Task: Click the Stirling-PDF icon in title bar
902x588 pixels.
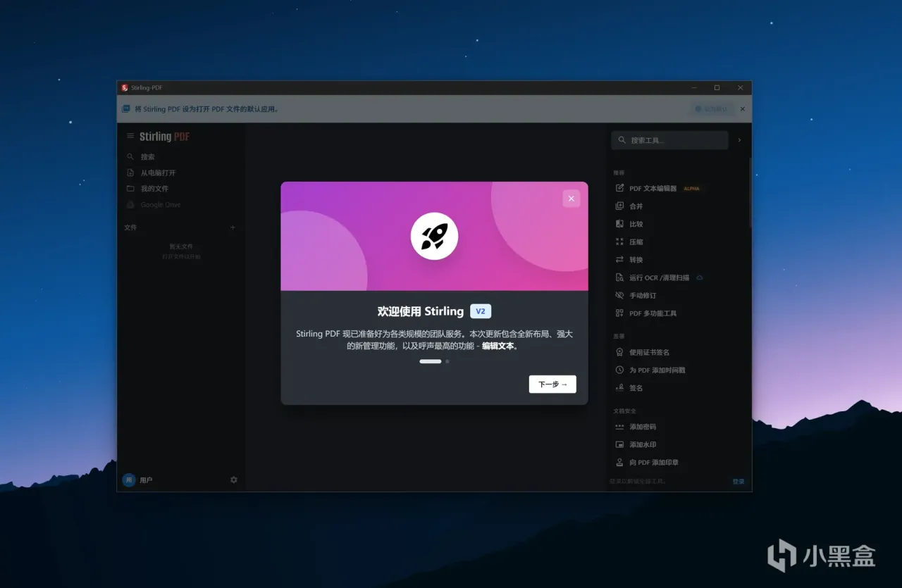Action: 124,88
